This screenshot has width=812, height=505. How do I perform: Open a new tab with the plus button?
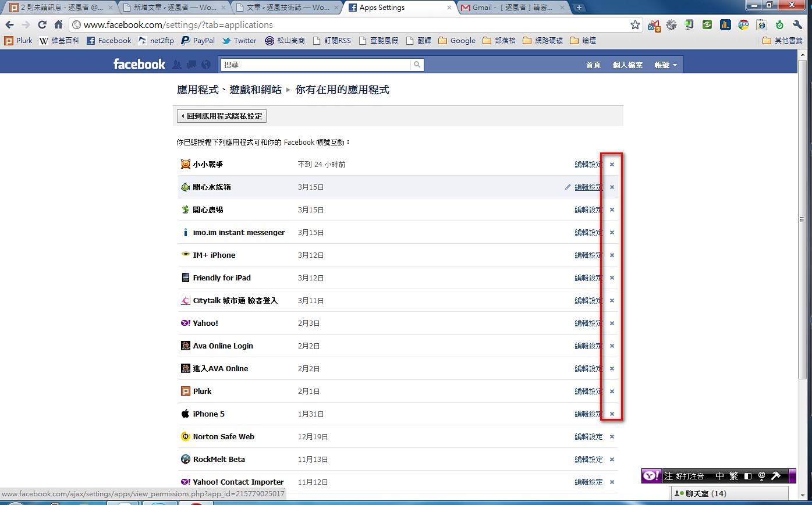579,8
